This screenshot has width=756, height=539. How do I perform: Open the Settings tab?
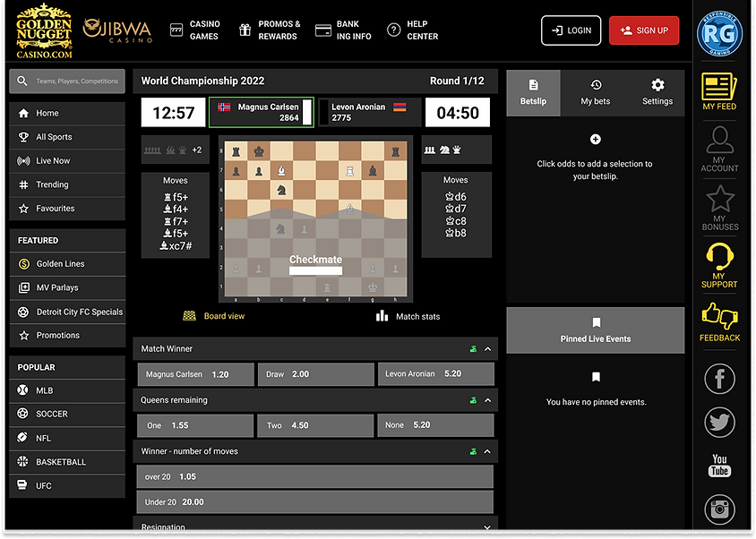[657, 92]
